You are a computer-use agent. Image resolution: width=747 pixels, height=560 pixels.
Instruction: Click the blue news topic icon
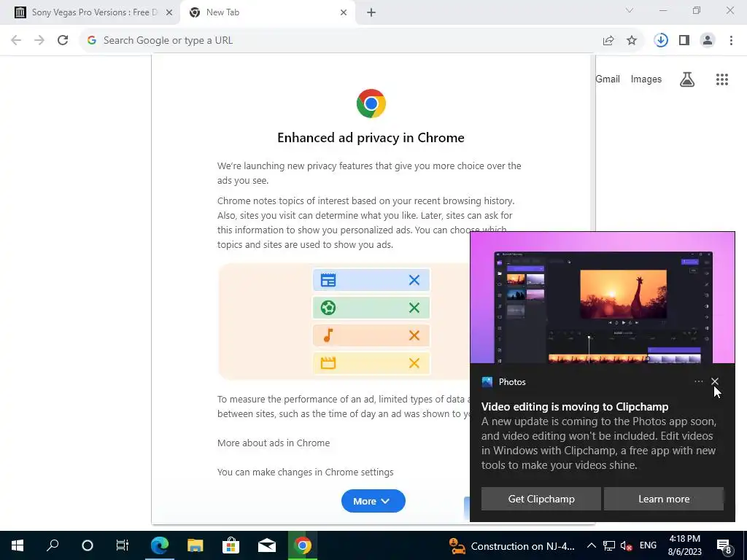point(328,280)
